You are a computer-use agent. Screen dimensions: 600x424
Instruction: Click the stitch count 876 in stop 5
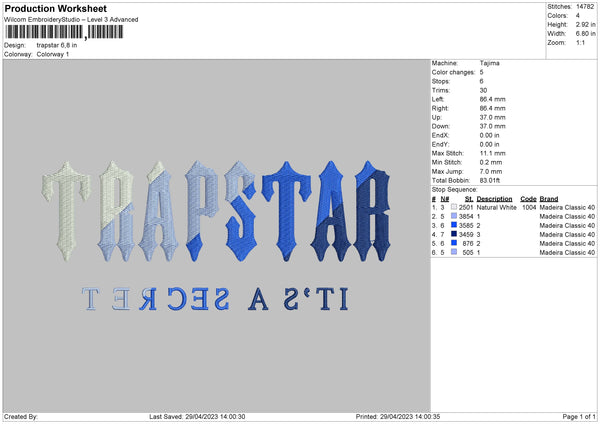468,243
